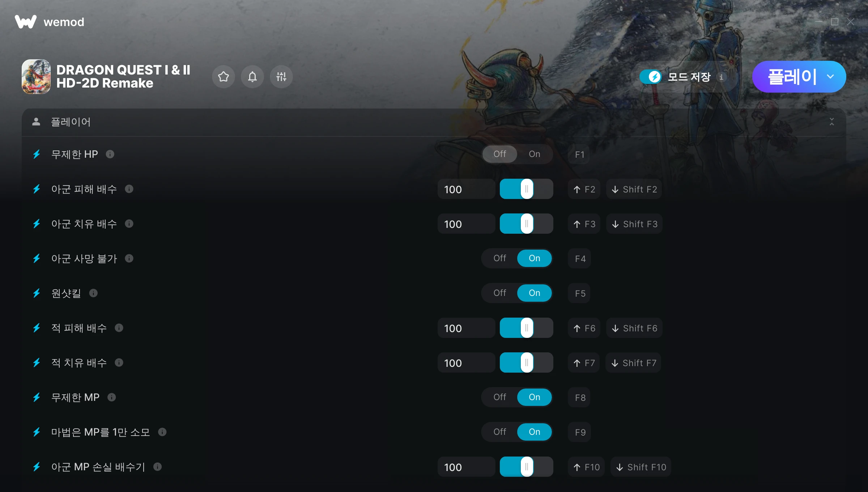Toggle the 모드 저장 switch
The width and height of the screenshot is (868, 492).
[651, 77]
